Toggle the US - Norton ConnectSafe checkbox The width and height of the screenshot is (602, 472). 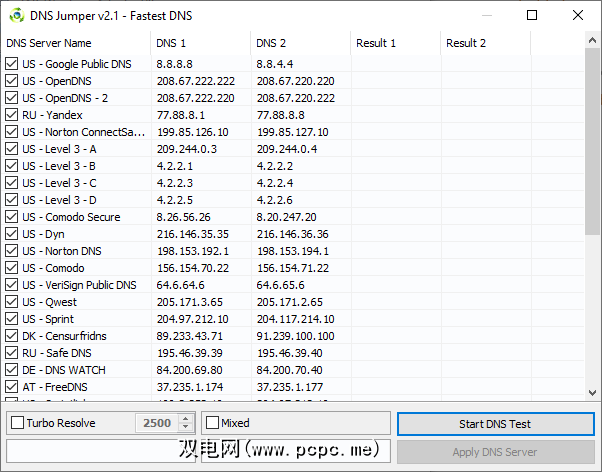click(12, 132)
